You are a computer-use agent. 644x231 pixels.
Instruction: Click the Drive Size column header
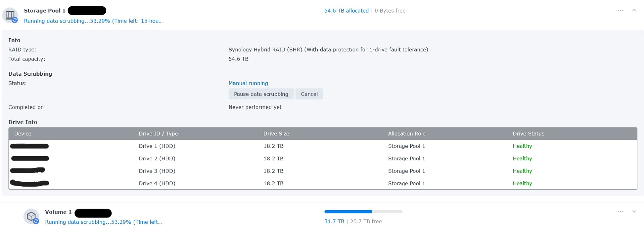[x=276, y=134]
